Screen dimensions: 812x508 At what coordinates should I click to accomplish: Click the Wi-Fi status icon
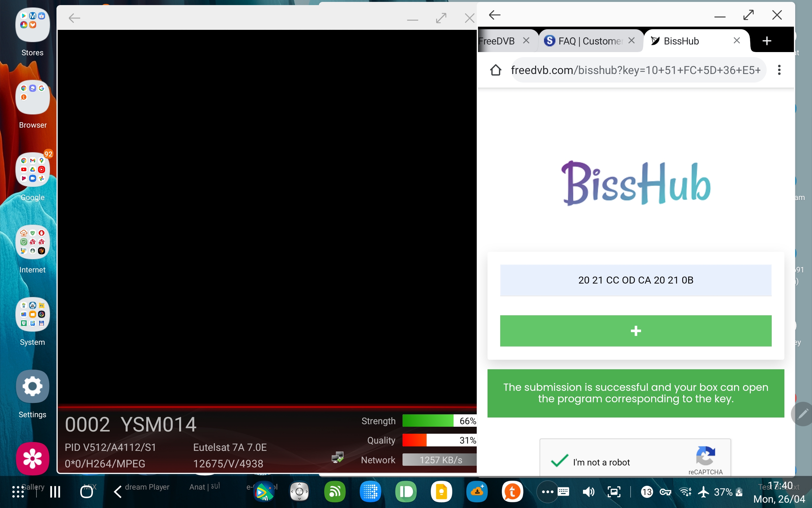685,492
